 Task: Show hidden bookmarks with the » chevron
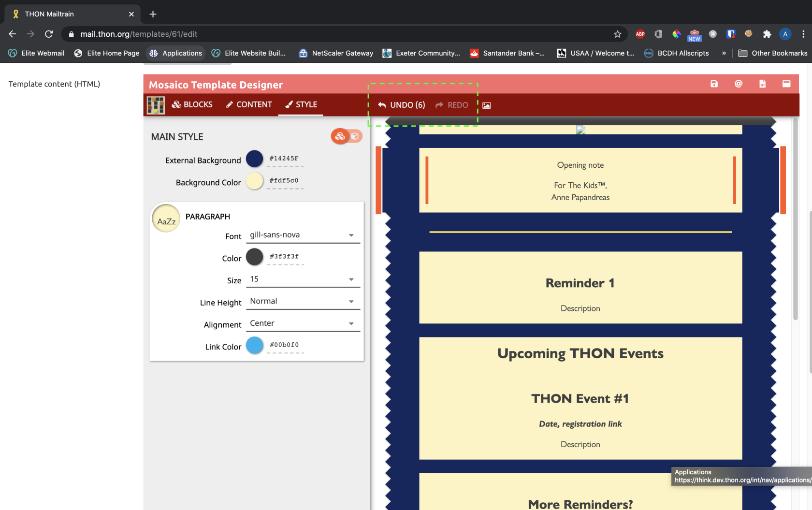[x=724, y=53]
